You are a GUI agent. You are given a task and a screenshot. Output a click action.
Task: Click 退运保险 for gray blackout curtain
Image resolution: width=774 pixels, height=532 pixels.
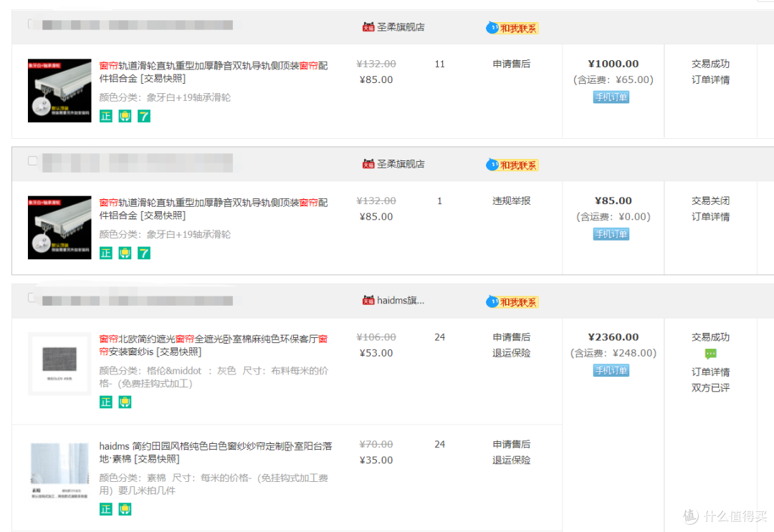pyautogui.click(x=512, y=353)
